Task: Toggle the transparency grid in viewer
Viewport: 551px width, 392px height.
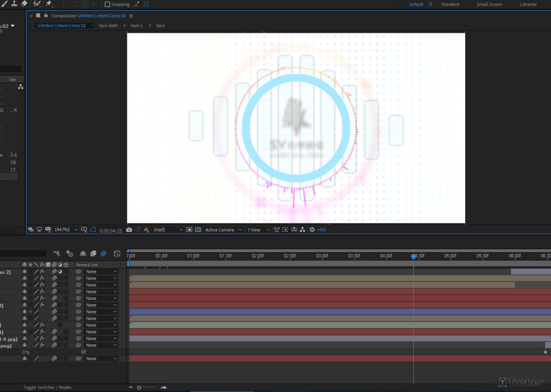Action: [198, 230]
